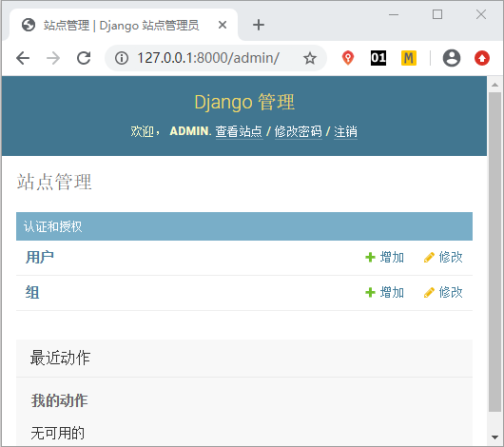This screenshot has width=504, height=447.
Task: Close the Django 站点管理员 tab
Action: point(223,25)
